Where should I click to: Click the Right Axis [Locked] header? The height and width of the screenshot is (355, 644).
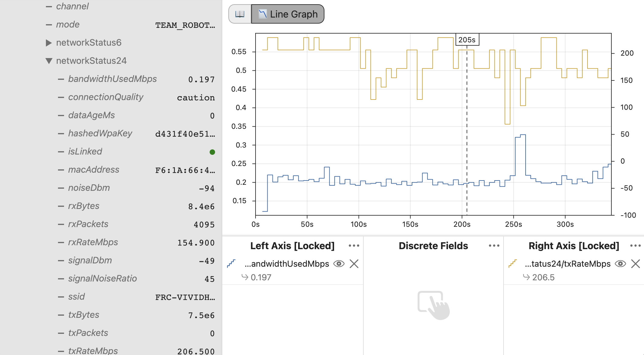pyautogui.click(x=574, y=246)
